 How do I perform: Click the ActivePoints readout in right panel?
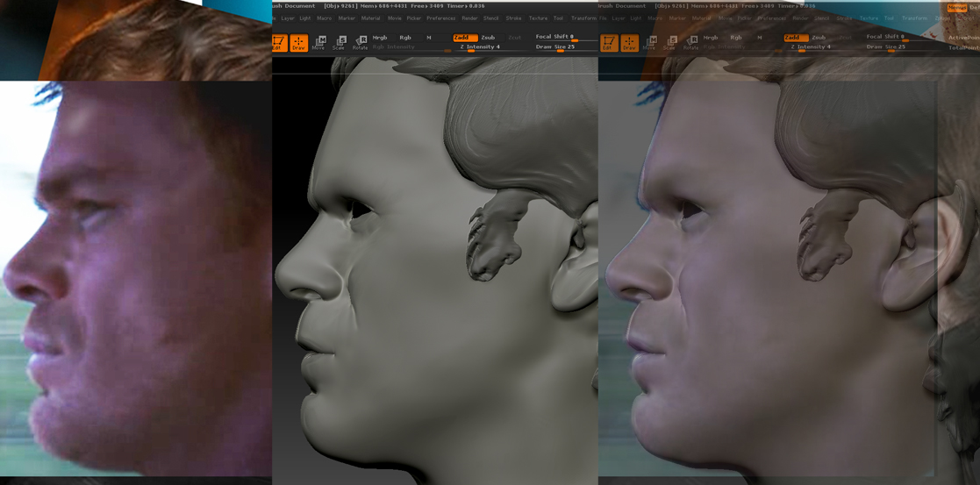[x=963, y=38]
